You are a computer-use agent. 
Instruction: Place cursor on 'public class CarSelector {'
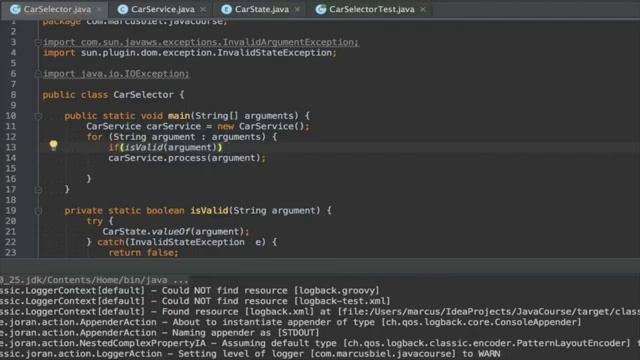pyautogui.click(x=113, y=95)
